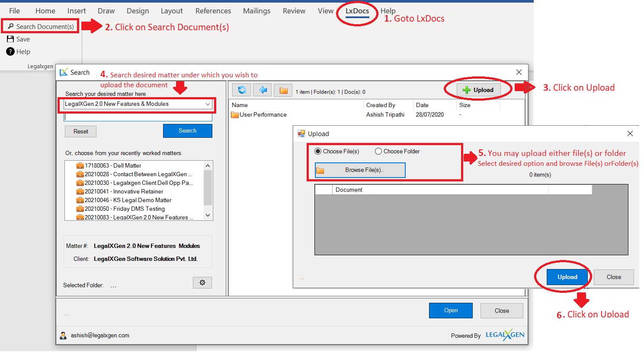Click the matter search text field
Image resolution: width=644 pixels, height=352 pixels.
coord(138,117)
